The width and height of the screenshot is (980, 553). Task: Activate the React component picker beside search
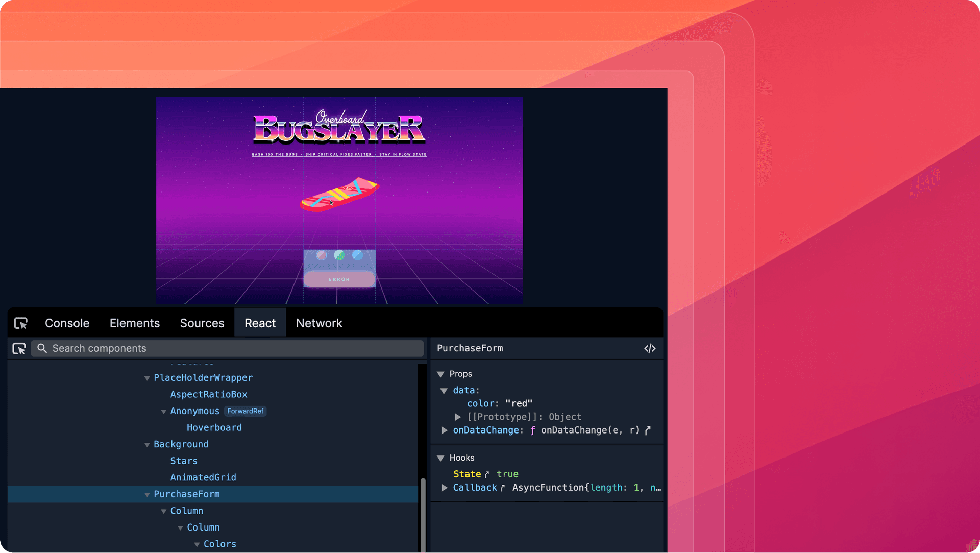19,348
